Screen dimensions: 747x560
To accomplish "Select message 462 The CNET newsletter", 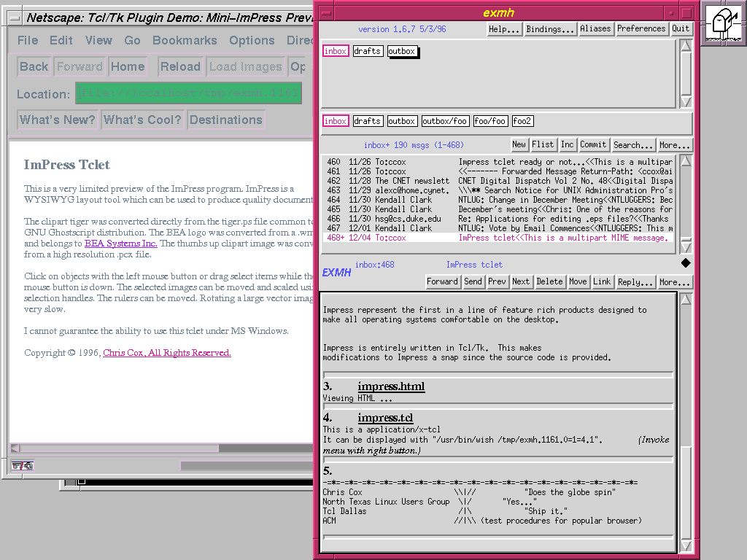I will [x=498, y=181].
